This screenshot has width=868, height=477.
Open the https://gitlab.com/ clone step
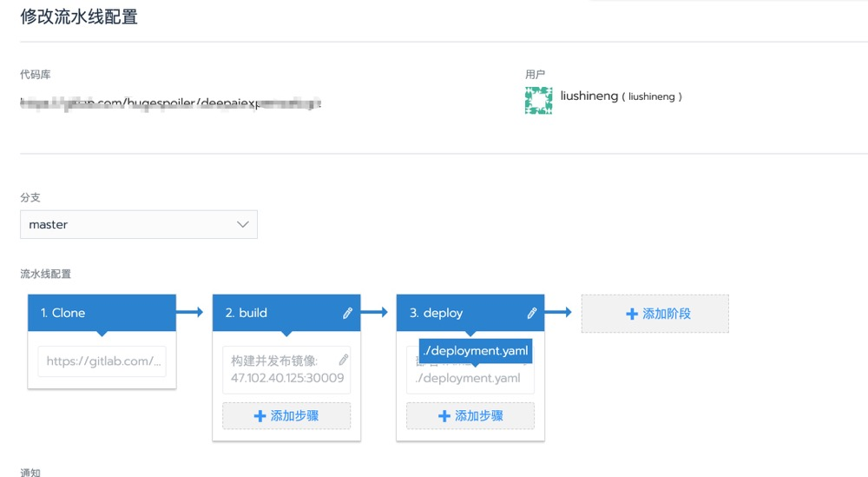click(102, 361)
